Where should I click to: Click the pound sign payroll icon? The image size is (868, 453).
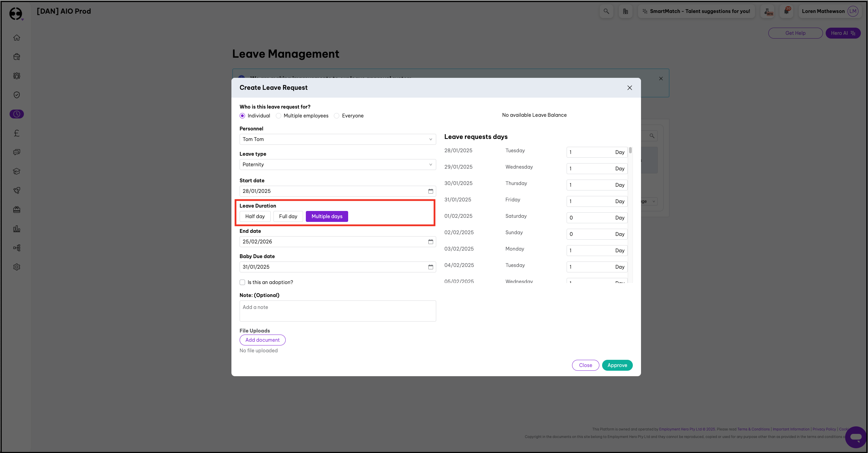(17, 133)
